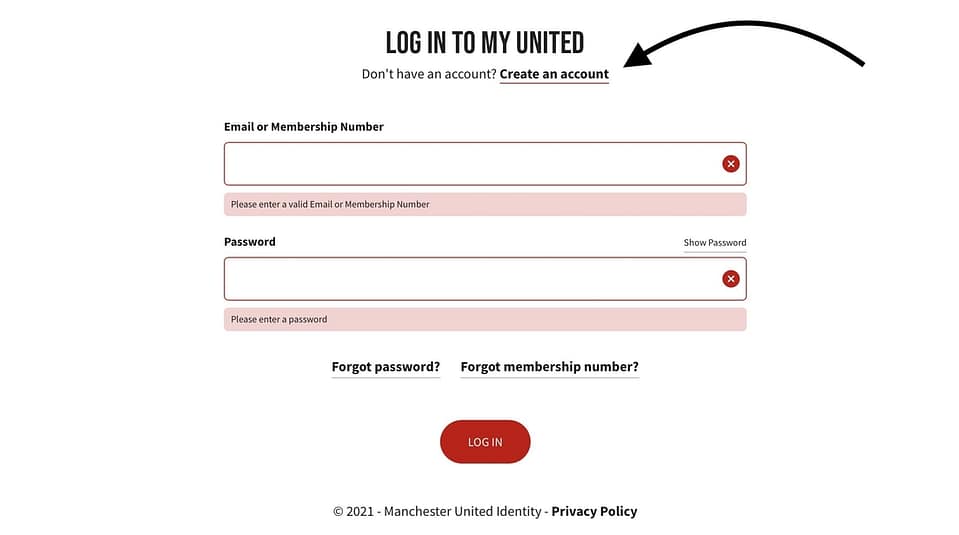Screen dimensions: 959x535
Task: Open the Forgot membership number? link
Action: click(x=549, y=367)
